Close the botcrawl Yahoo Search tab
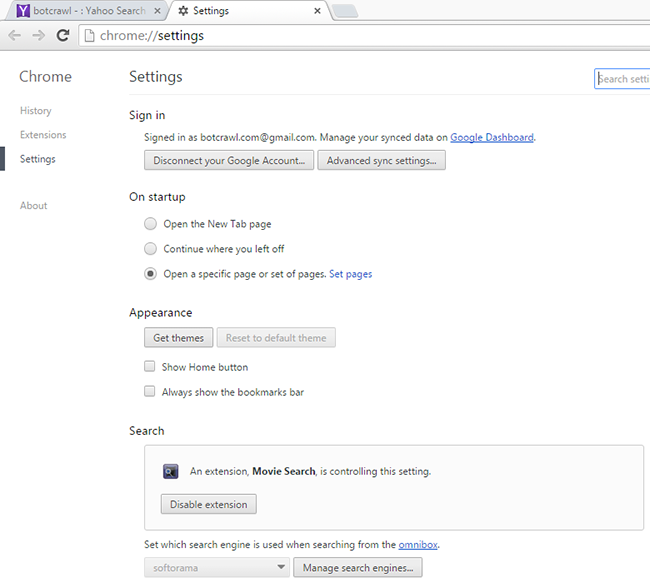Screen dimensions: 650x578 click(157, 11)
